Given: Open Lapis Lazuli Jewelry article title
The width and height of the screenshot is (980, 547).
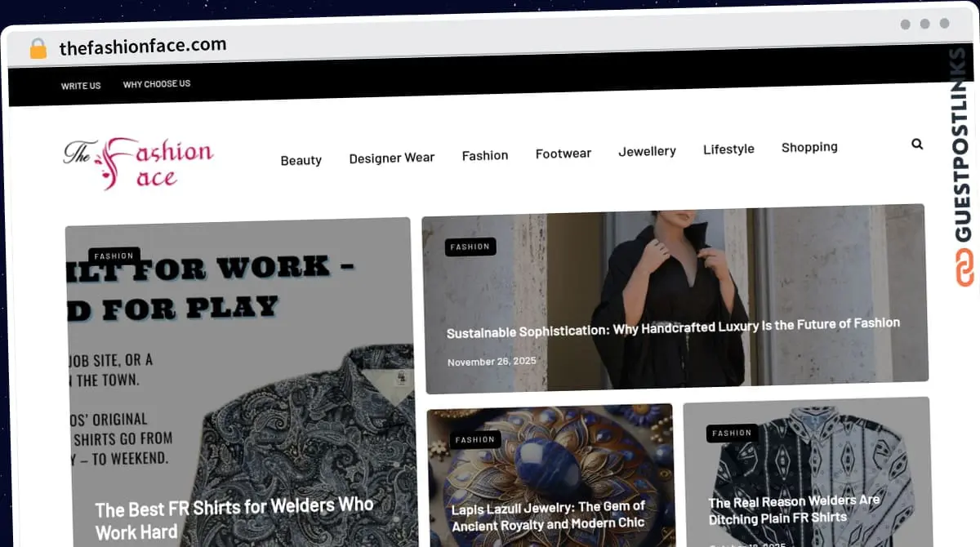Looking at the screenshot, I should click(x=548, y=516).
